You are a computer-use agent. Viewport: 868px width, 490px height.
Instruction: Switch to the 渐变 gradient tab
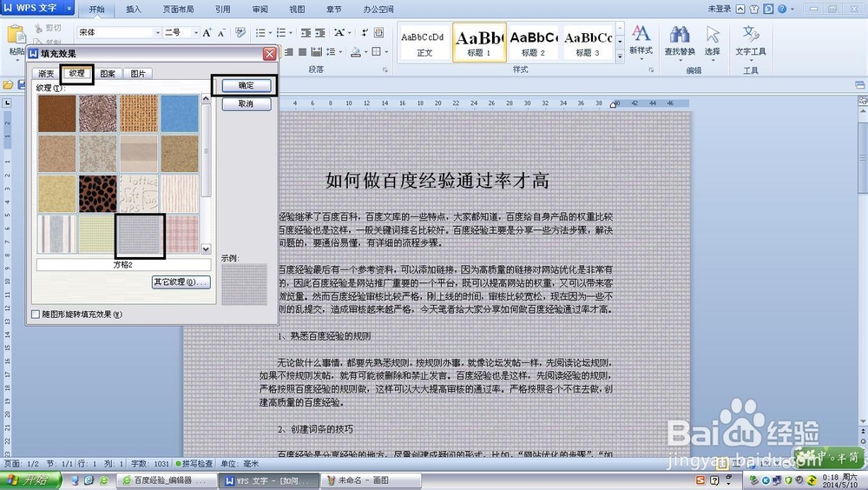pyautogui.click(x=46, y=74)
